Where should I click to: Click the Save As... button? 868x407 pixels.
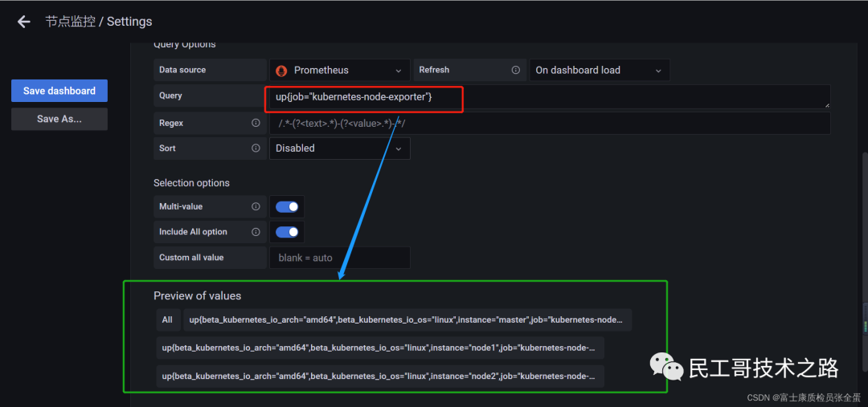[x=59, y=119]
